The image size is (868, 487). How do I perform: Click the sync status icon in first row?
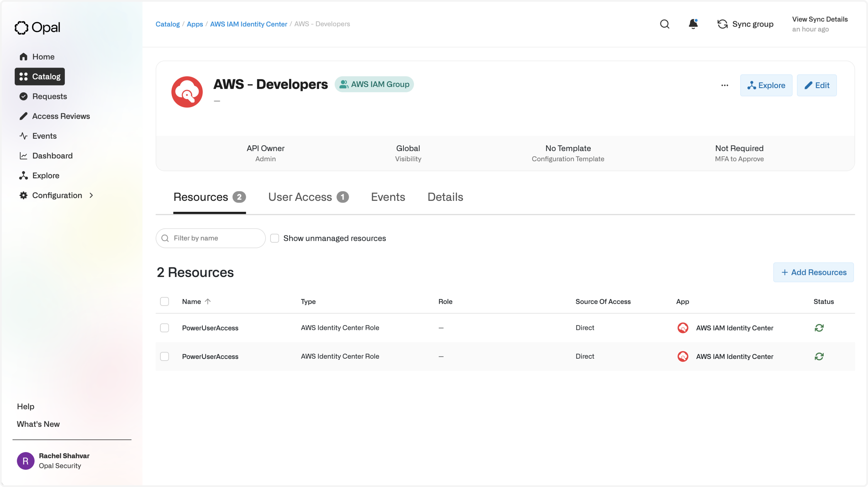[819, 328]
